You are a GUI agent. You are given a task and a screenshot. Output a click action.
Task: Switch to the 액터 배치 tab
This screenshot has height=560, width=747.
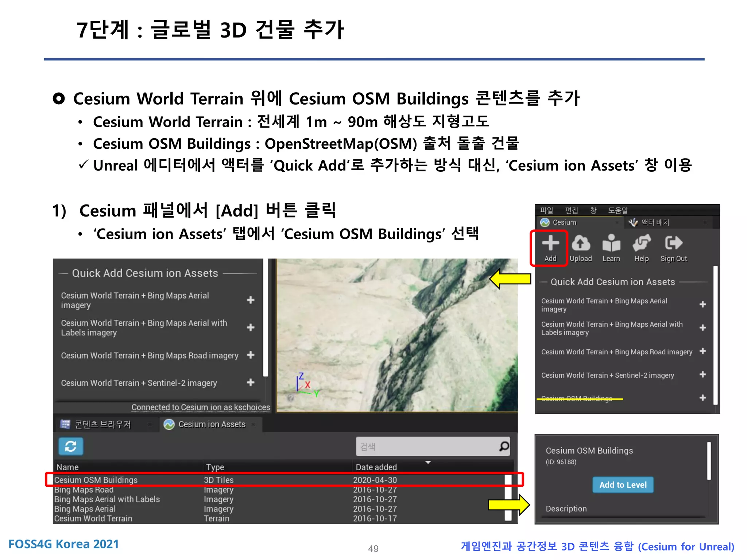pyautogui.click(x=668, y=222)
